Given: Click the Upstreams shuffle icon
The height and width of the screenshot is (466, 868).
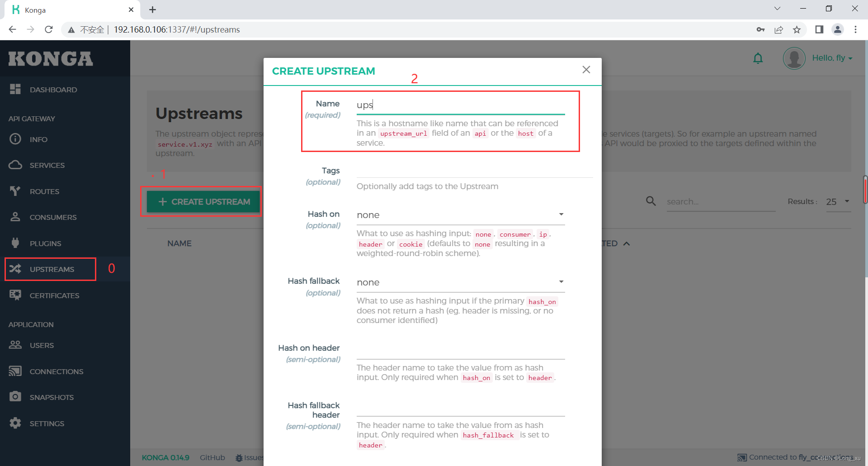Looking at the screenshot, I should click(15, 269).
